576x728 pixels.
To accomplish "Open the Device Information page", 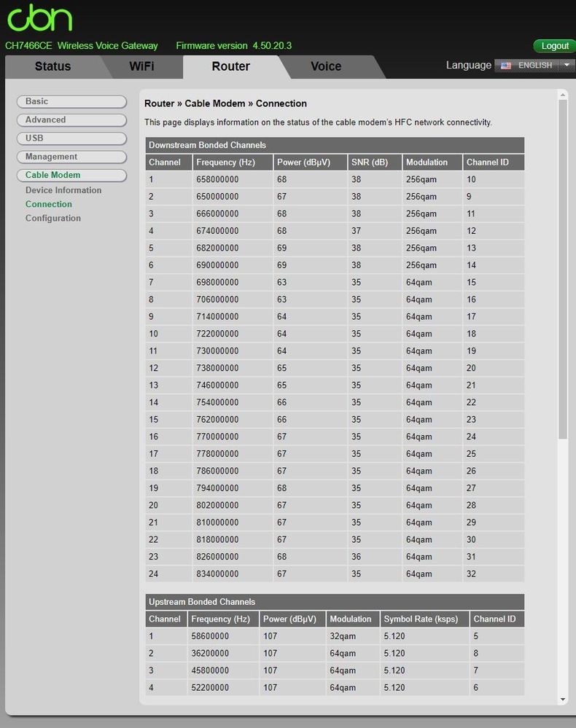I will click(x=63, y=190).
